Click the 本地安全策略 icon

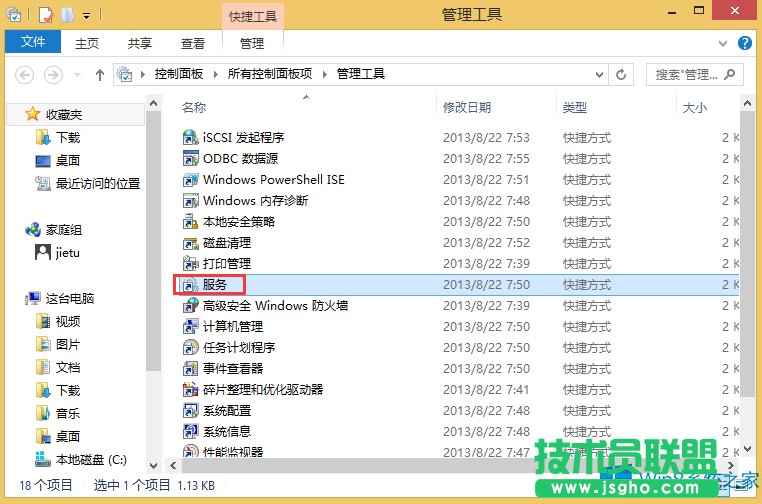click(x=190, y=222)
